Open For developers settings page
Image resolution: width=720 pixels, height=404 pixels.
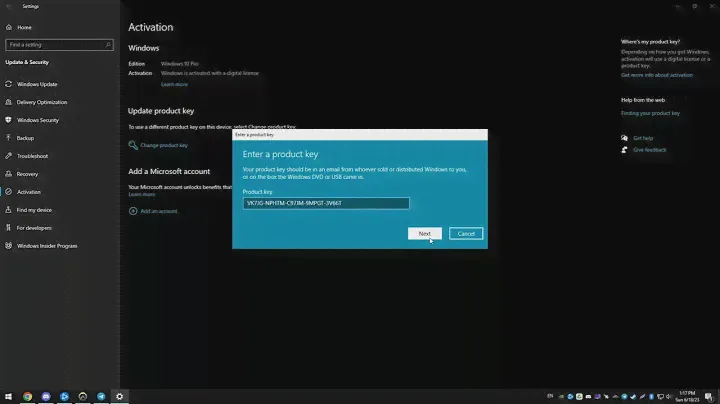[x=34, y=228]
